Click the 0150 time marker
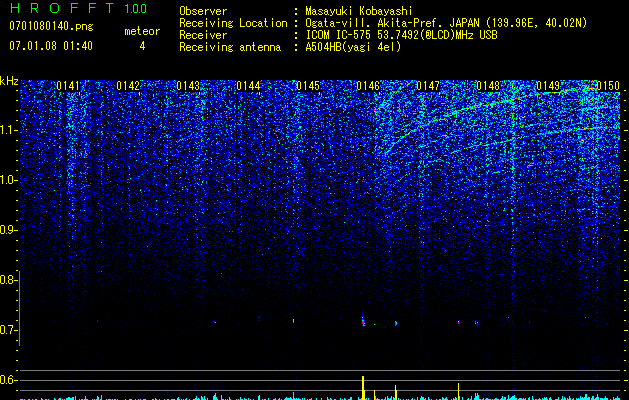The image size is (629, 400). click(608, 86)
